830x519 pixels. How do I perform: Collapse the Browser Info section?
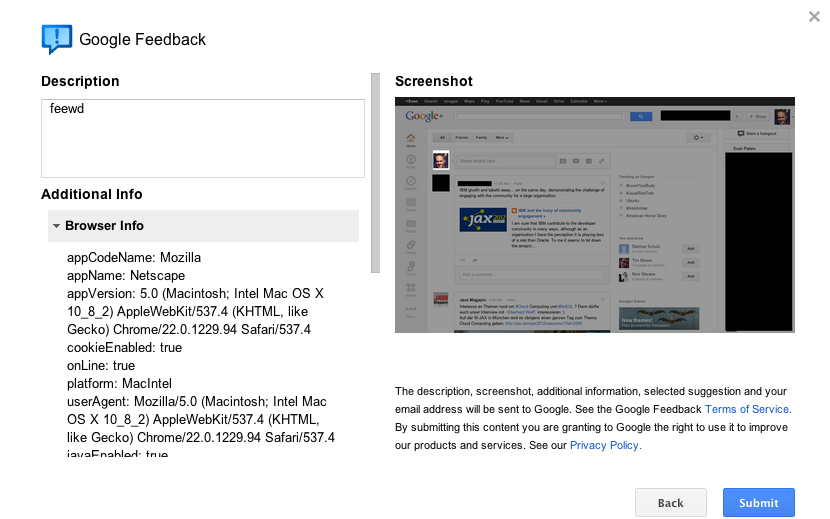tap(57, 226)
